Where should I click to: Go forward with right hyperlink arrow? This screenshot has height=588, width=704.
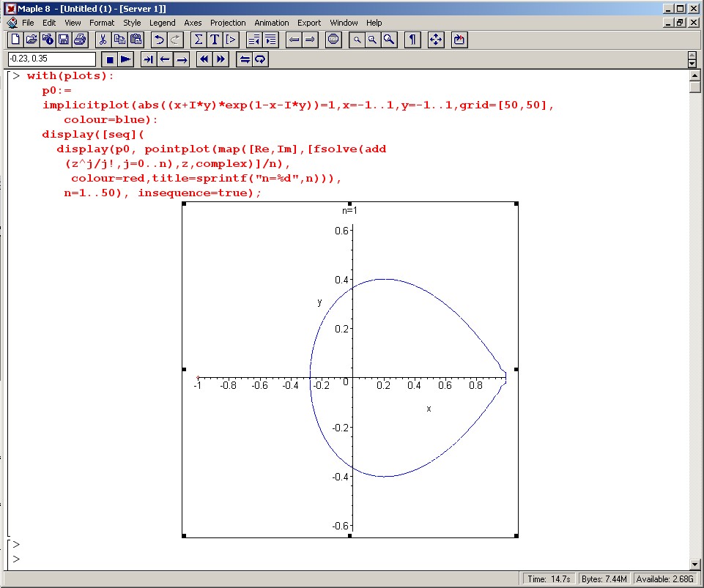pos(310,40)
